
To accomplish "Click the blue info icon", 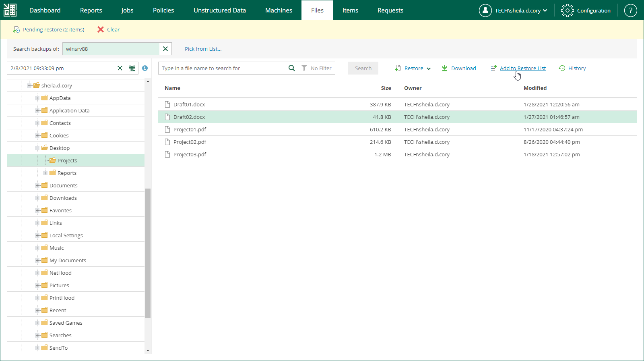I will pos(145,68).
